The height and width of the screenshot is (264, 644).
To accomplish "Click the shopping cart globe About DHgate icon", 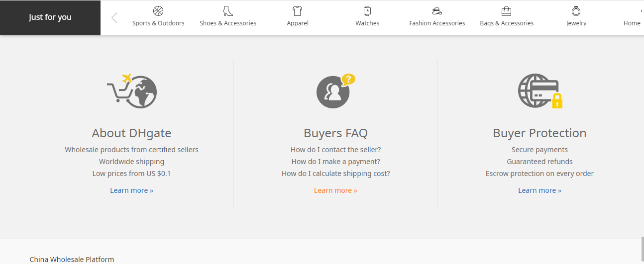I will tap(132, 90).
